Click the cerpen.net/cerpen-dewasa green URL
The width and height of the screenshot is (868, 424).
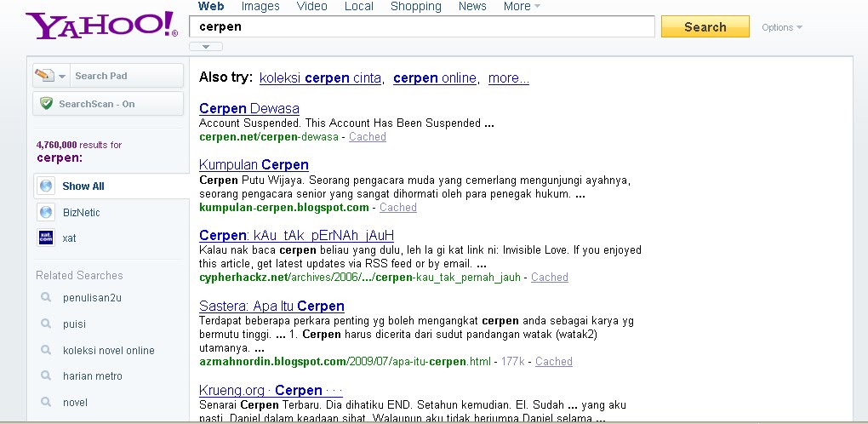pyautogui.click(x=268, y=137)
